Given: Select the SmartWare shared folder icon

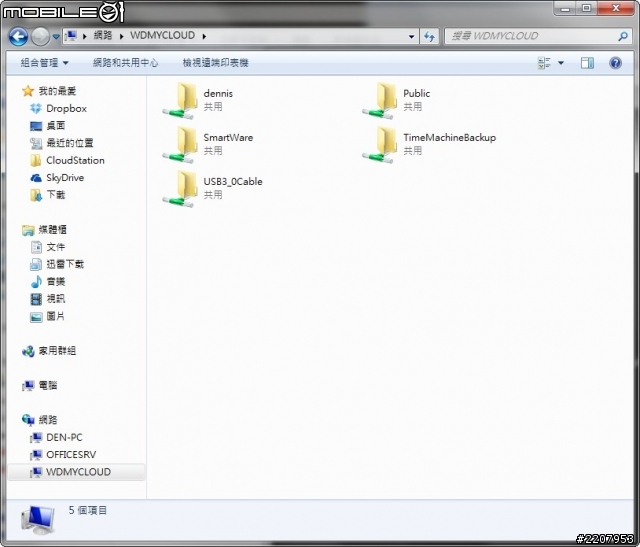Looking at the screenshot, I should 180,145.
